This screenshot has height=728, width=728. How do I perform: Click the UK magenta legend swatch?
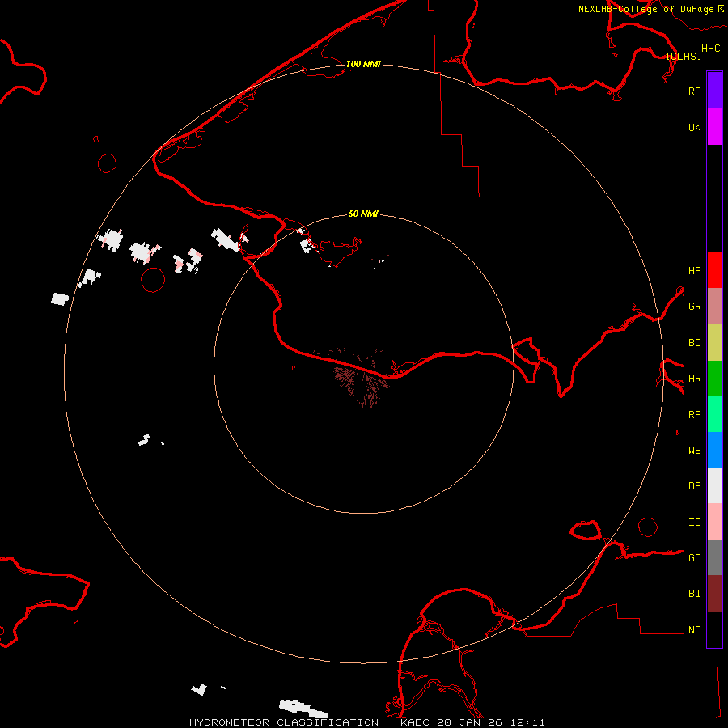pyautogui.click(x=714, y=127)
